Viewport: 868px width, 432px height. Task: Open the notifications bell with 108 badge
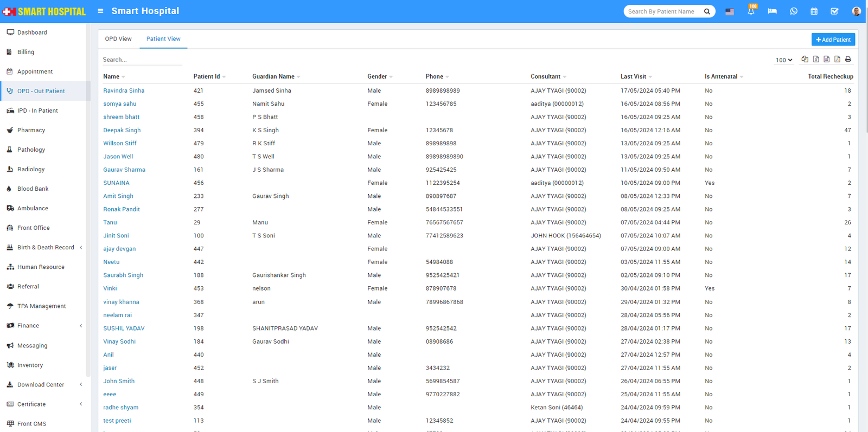(751, 11)
